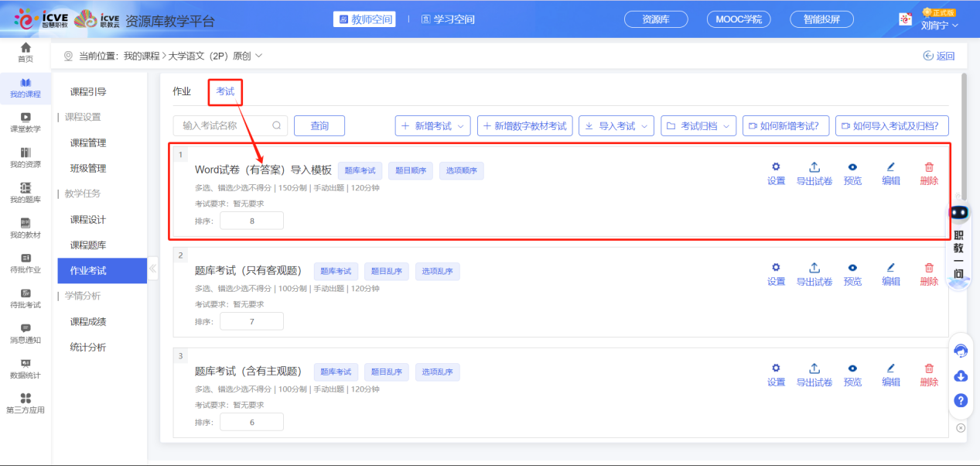Delete the Word试卷 exam via 删除
The height and width of the screenshot is (466, 980).
point(928,172)
